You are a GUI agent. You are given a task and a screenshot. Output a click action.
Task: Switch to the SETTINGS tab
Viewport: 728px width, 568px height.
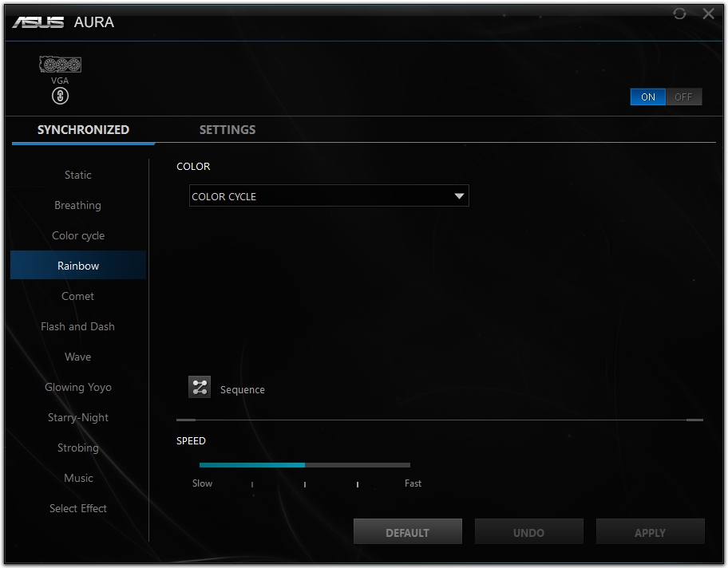coord(227,130)
